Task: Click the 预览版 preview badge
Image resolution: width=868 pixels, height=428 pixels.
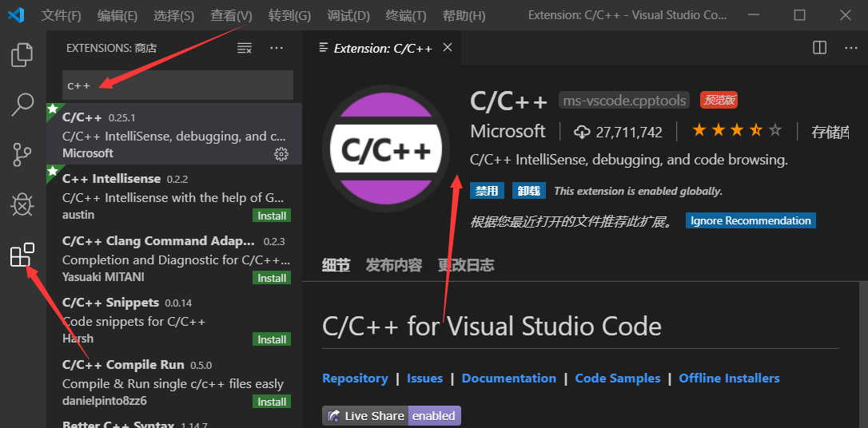Action: pos(719,100)
